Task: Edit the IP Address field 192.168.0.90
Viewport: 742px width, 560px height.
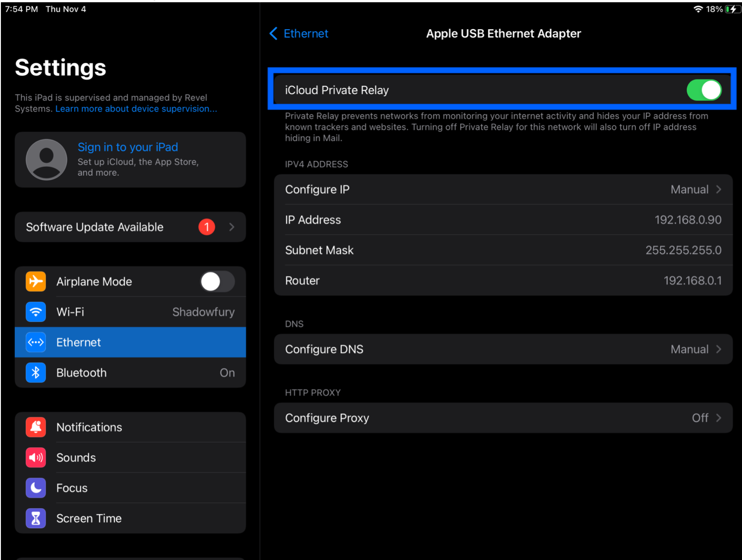Action: pyautogui.click(x=503, y=220)
